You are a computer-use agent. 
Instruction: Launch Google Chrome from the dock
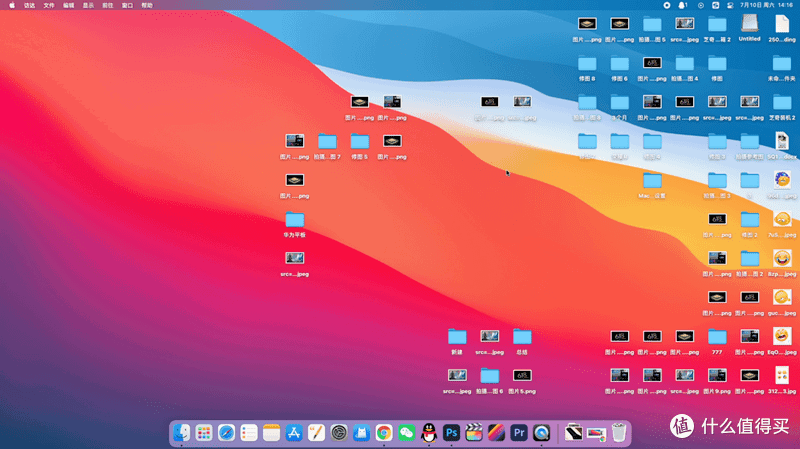(384, 433)
